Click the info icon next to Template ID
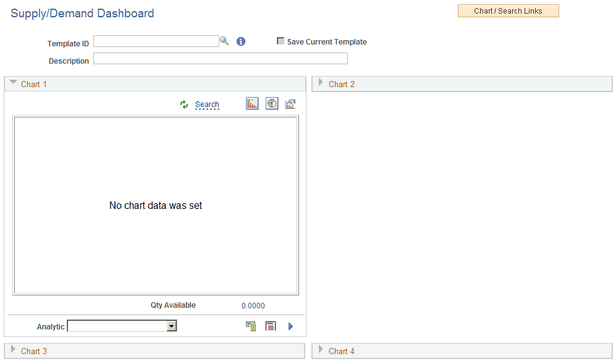Image resolution: width=616 pixels, height=364 pixels. (x=240, y=41)
